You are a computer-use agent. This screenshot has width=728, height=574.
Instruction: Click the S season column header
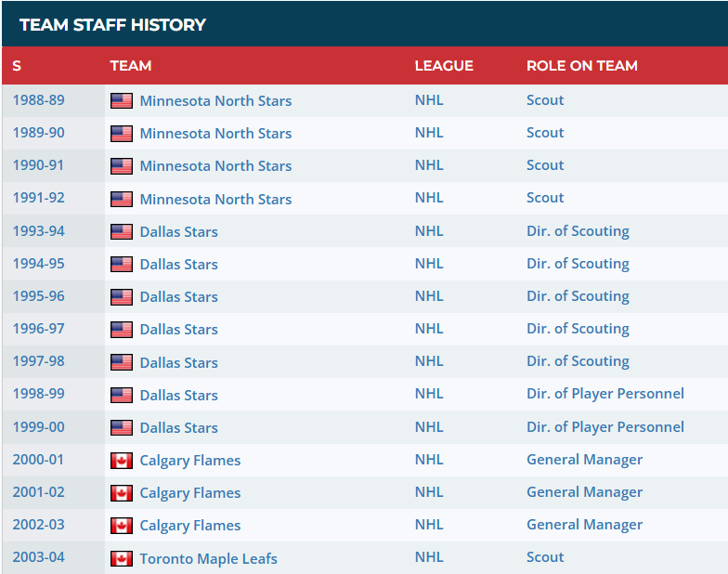click(x=17, y=65)
